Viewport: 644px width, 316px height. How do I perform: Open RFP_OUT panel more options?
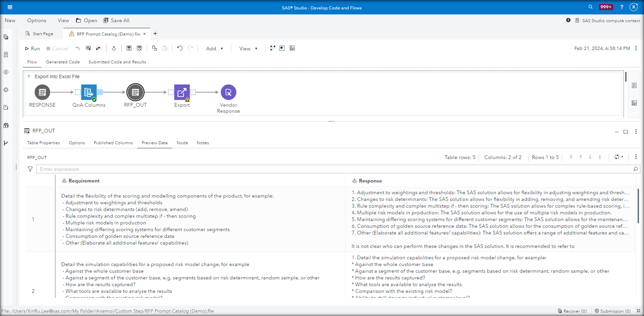coord(636,132)
